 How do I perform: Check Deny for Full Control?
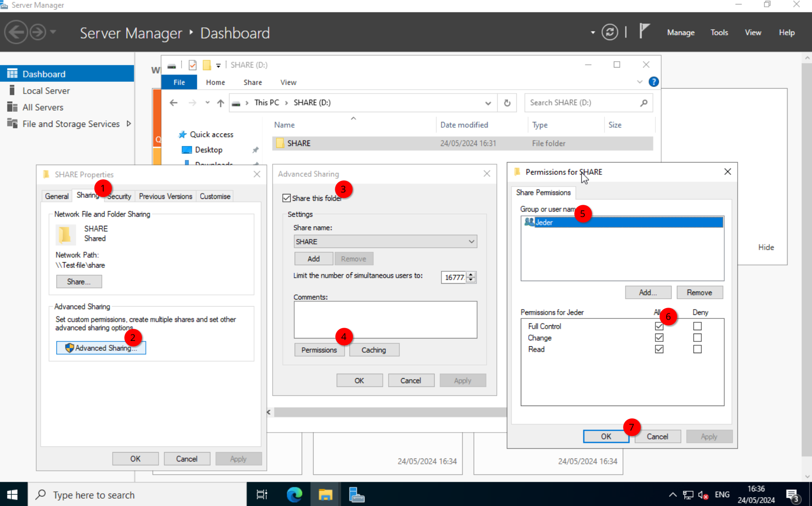point(697,326)
